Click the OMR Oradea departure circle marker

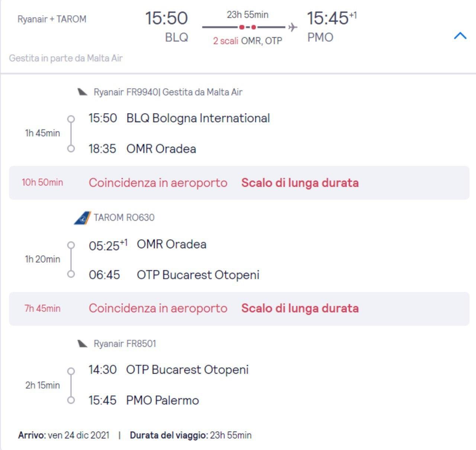71,245
